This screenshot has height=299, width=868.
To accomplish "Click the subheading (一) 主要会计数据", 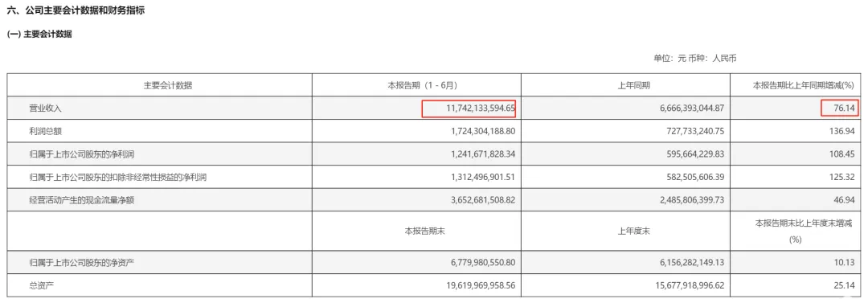I will (39, 35).
